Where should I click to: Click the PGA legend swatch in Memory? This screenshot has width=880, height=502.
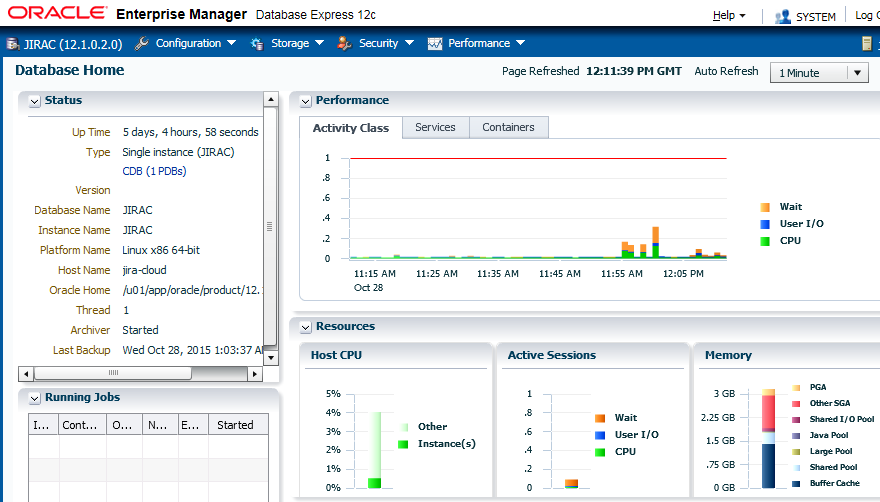tap(796, 387)
